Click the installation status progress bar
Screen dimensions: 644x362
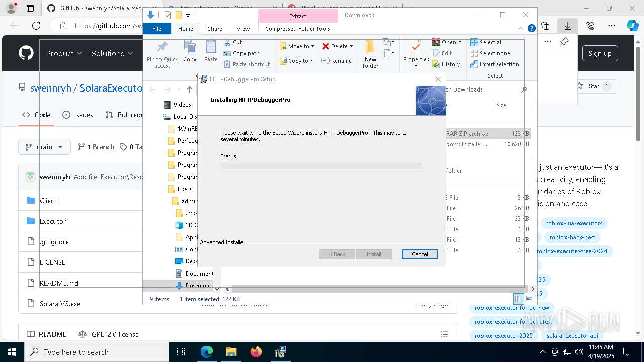click(321, 166)
